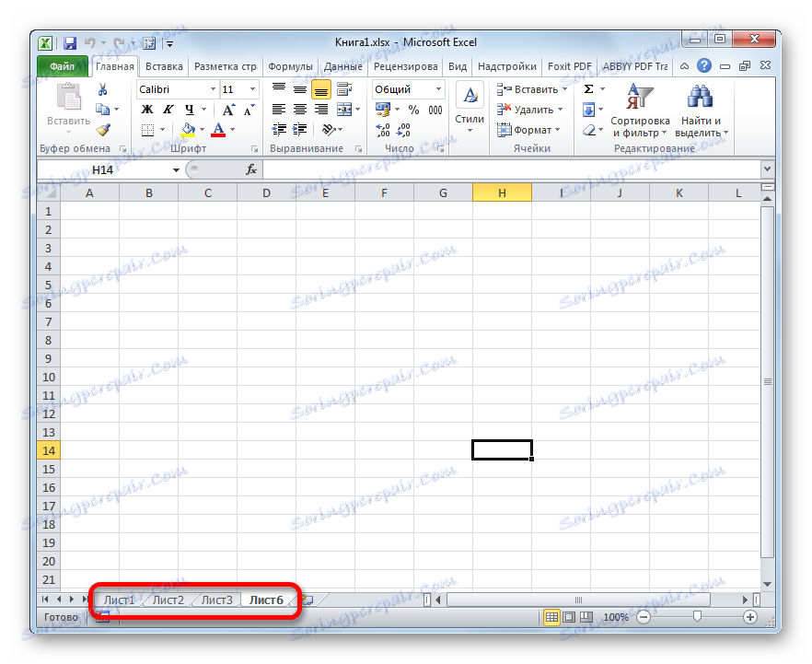The height and width of the screenshot is (664, 812).
Task: Click the Undo arrow icon
Action: (90, 43)
